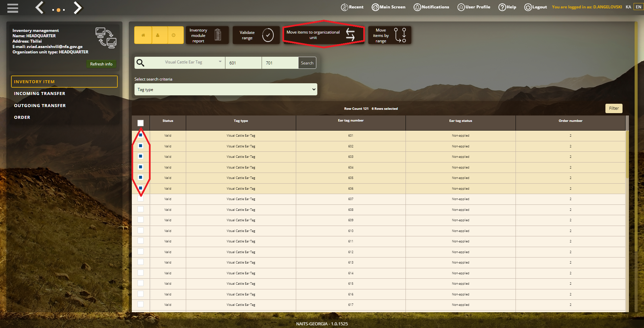644x328 pixels.
Task: Toggle the select-all checkbox in table header
Action: click(141, 123)
